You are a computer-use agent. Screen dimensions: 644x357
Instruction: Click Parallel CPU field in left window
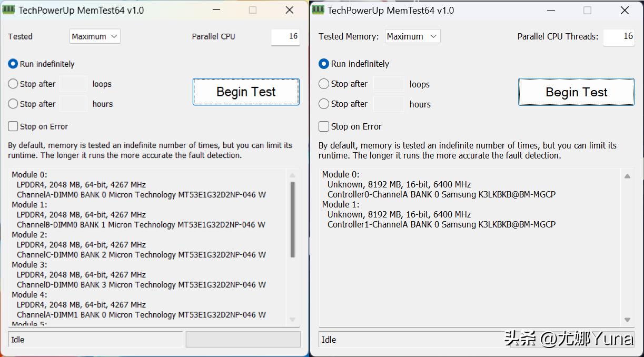[x=285, y=36]
